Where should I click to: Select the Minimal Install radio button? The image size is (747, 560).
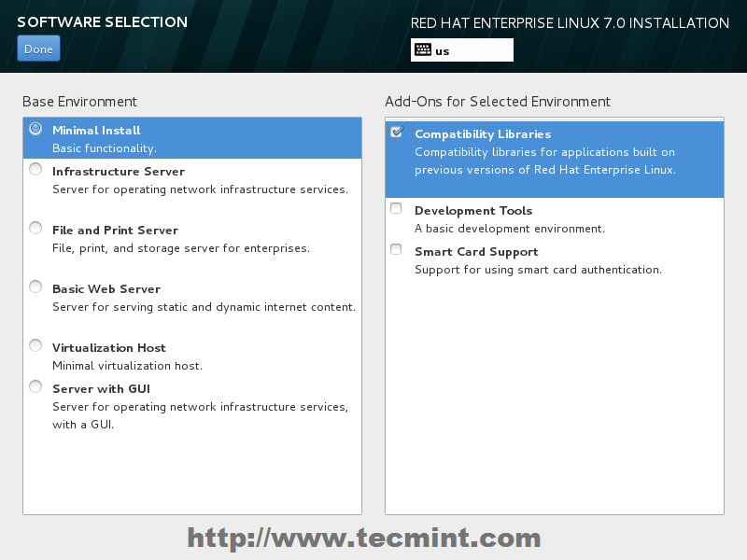[x=35, y=128]
